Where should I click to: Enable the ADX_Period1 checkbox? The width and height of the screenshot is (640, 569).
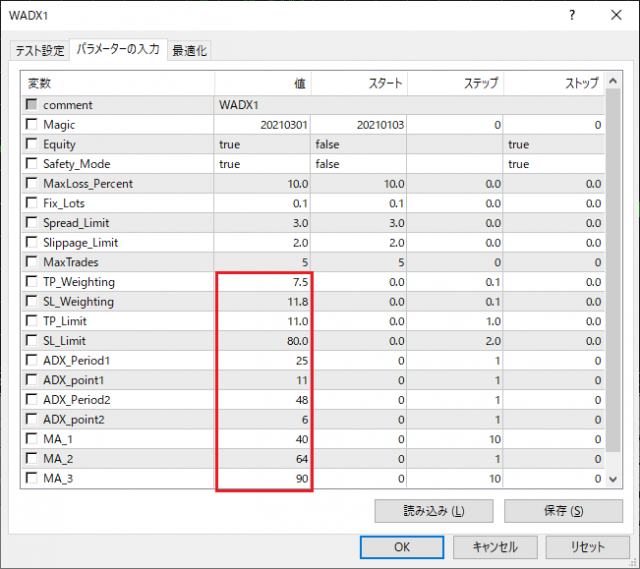point(31,360)
